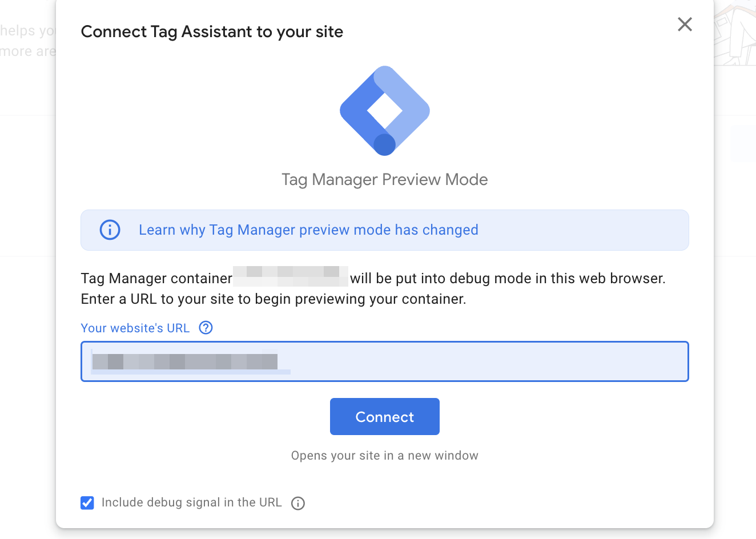Click the Your website's URL label

tap(135, 328)
